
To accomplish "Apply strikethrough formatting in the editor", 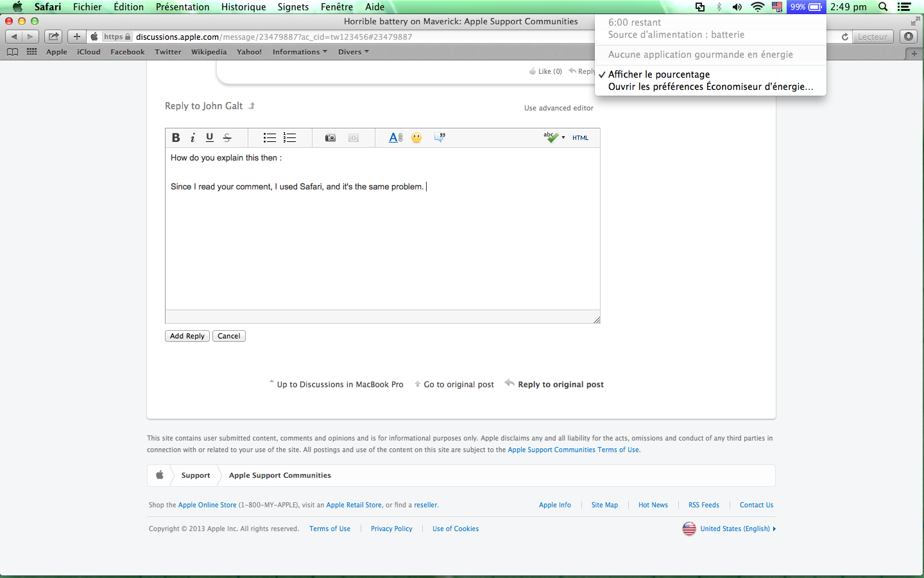I will pos(227,137).
